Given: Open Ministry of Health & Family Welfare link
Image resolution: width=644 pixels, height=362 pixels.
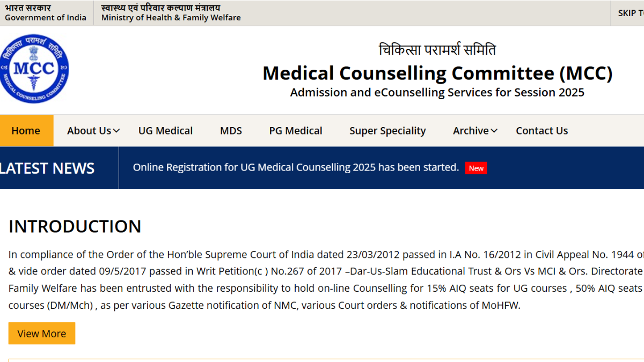Looking at the screenshot, I should coord(171,13).
